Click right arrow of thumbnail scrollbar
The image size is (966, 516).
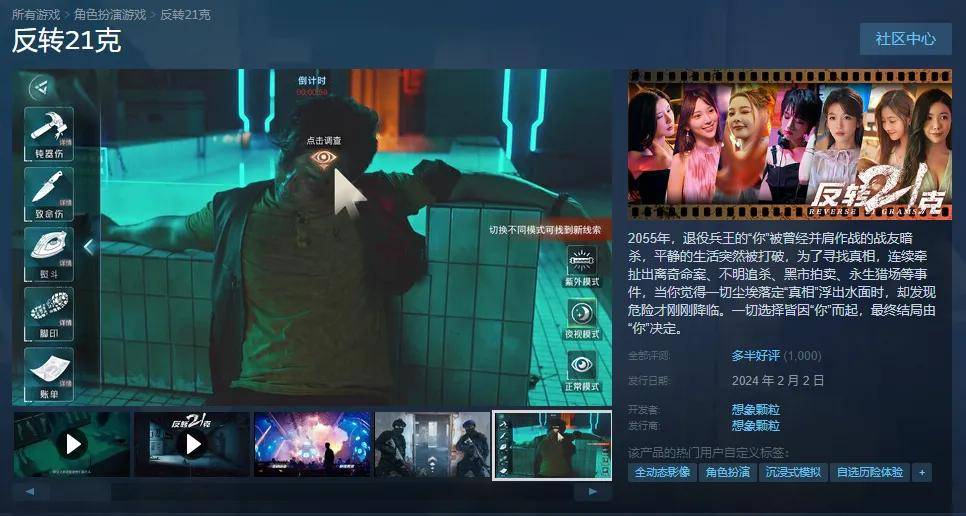click(x=593, y=491)
